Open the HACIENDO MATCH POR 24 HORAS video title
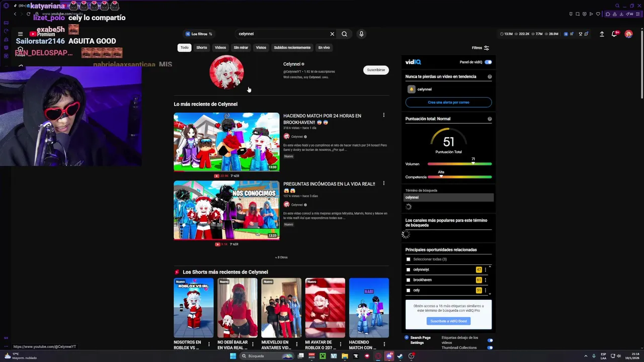 click(x=322, y=119)
